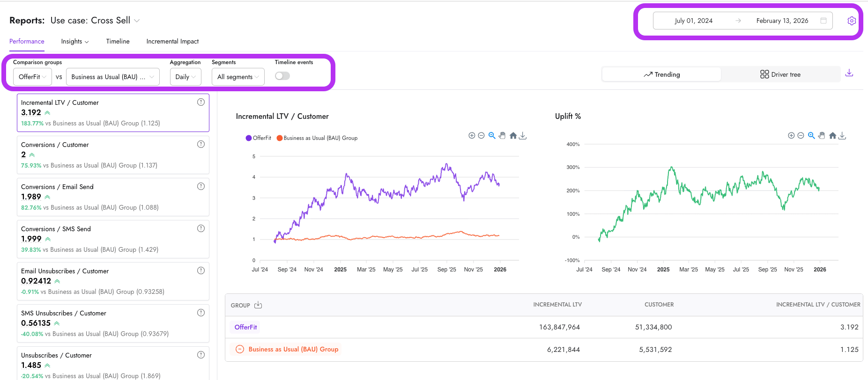Image resolution: width=868 pixels, height=380 pixels.
Task: Open the Timeline tab
Action: [118, 41]
